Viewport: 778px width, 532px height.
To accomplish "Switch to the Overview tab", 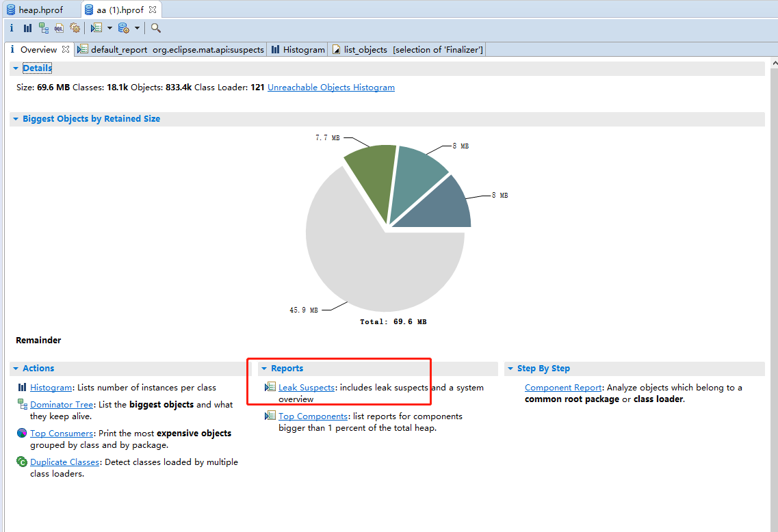I will [39, 49].
